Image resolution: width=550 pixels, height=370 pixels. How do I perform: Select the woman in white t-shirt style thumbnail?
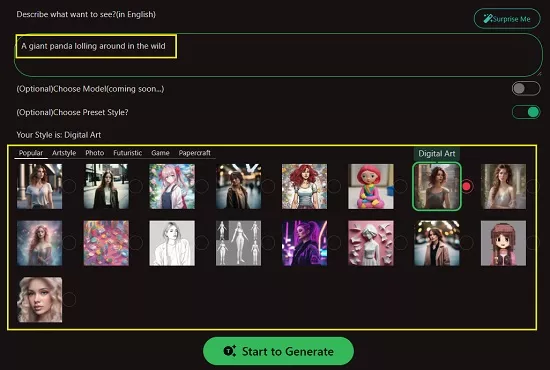click(x=40, y=186)
